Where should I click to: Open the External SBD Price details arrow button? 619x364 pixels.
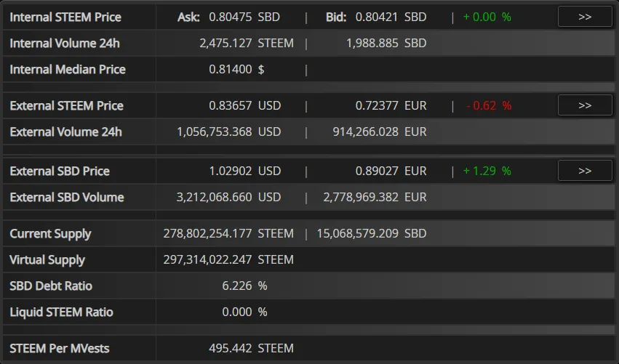point(585,171)
